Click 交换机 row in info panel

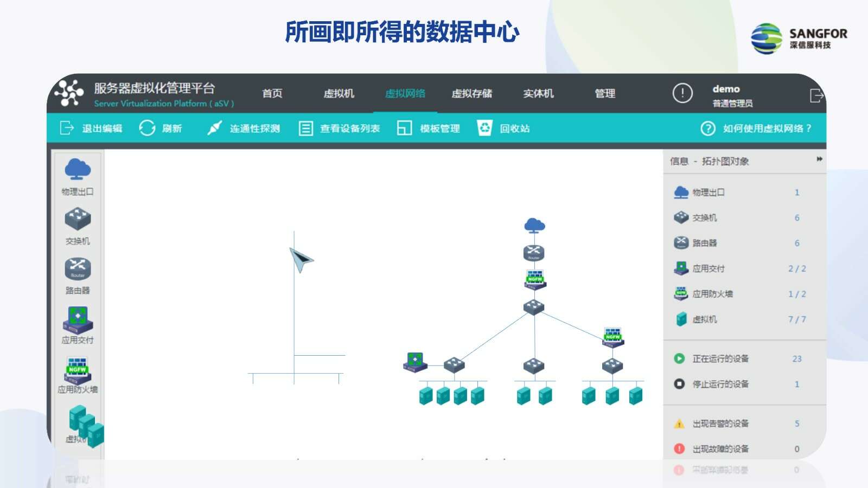[744, 217]
